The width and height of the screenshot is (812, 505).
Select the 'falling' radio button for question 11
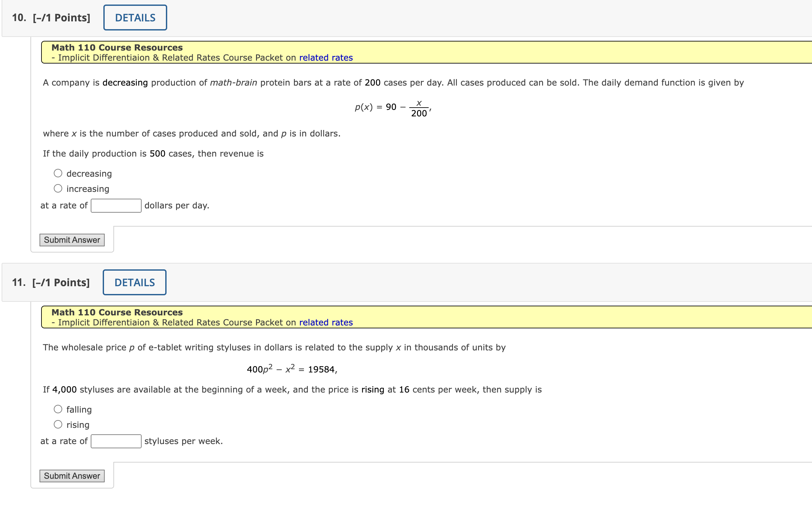click(x=58, y=408)
